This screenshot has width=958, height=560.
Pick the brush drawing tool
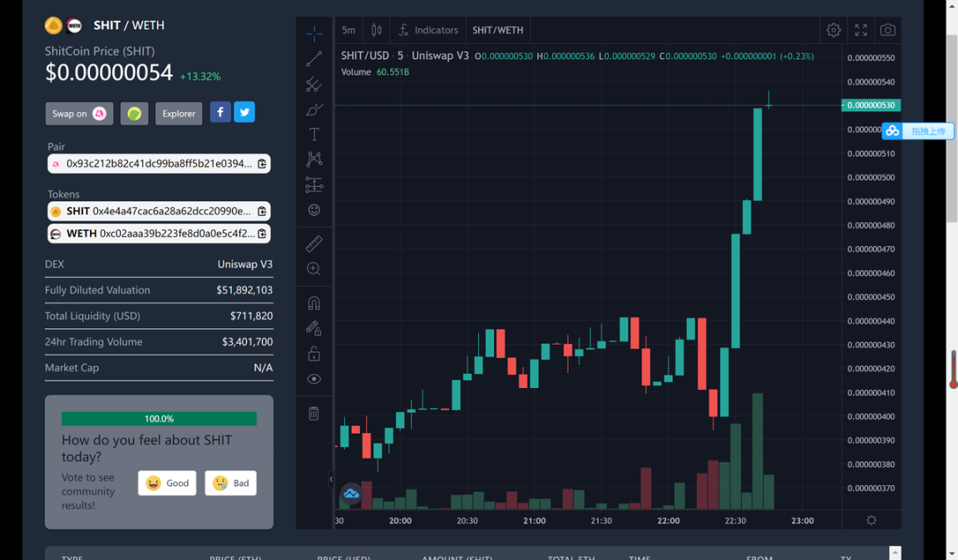(314, 110)
